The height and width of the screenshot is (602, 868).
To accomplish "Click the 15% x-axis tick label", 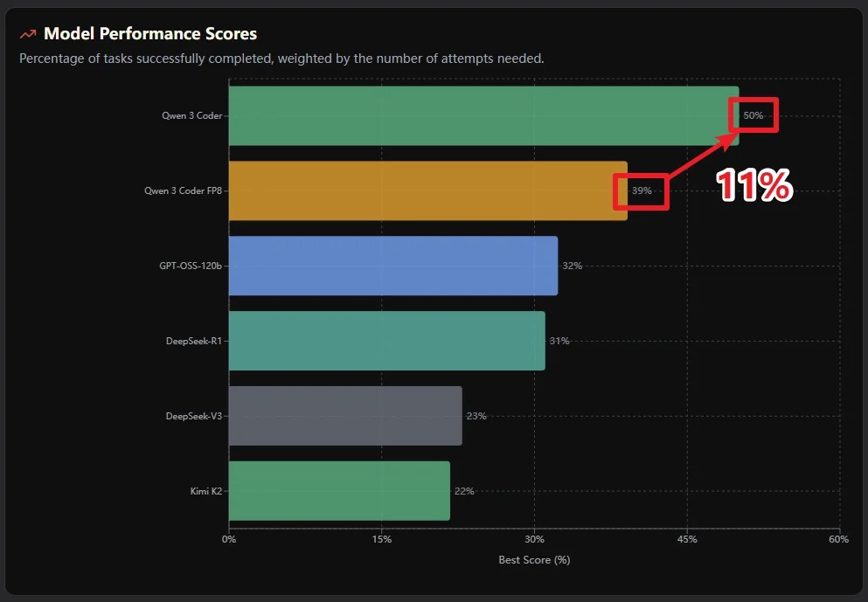I will (381, 539).
